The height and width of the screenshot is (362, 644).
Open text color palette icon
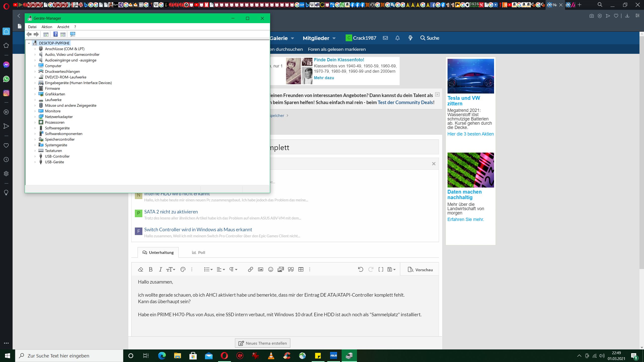(183, 269)
